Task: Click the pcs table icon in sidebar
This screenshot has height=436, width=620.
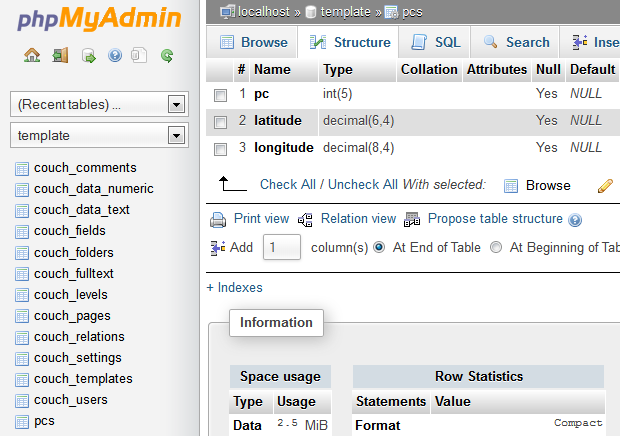Action: (x=22, y=422)
